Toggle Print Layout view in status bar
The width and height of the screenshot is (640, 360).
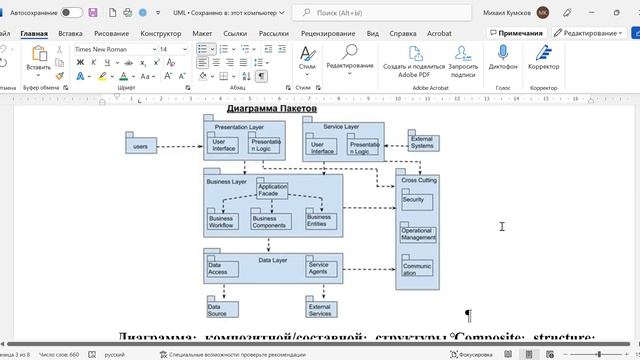[529, 354]
